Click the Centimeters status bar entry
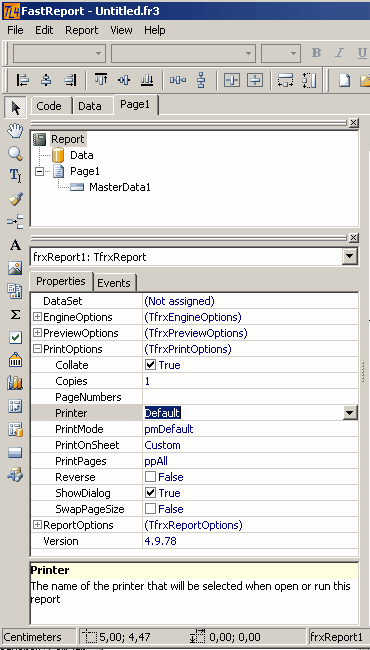Screen dimensions: 370x650 point(39,637)
